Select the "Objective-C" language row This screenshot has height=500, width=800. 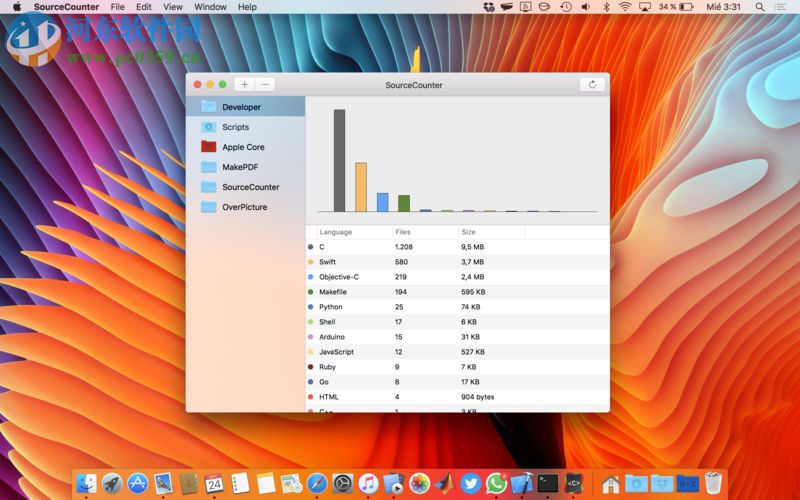pyautogui.click(x=458, y=277)
